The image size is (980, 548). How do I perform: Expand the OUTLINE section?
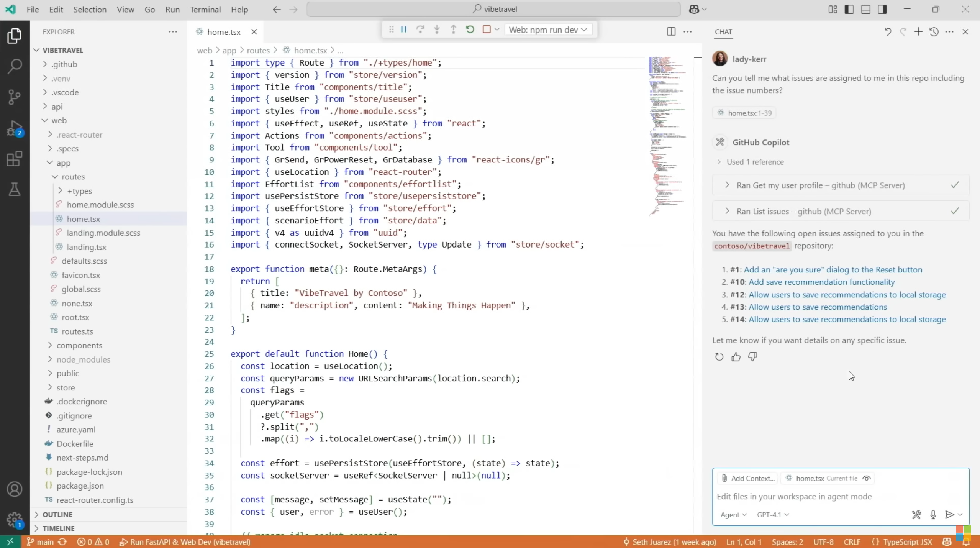pyautogui.click(x=109, y=514)
